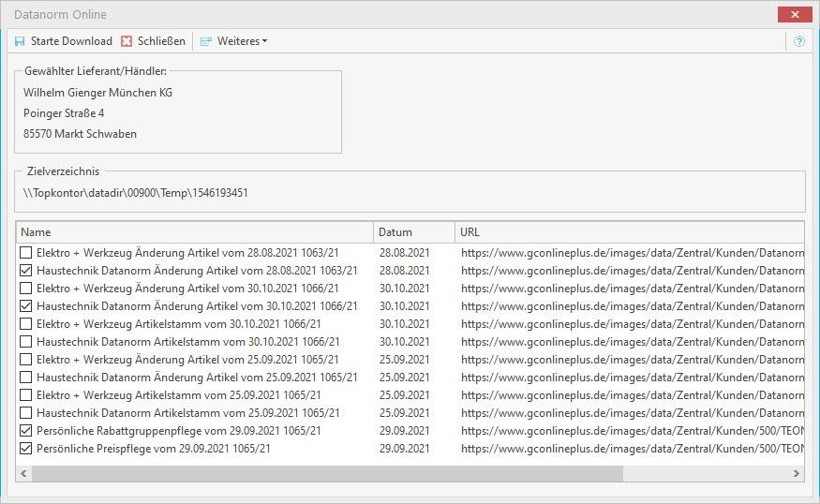
Task: Select row text Persönliche Preispflege vom 29.09.2021 1065/21
Action: coord(154,448)
